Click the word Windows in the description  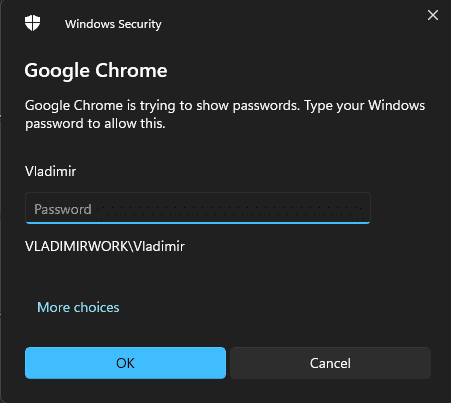click(x=396, y=105)
